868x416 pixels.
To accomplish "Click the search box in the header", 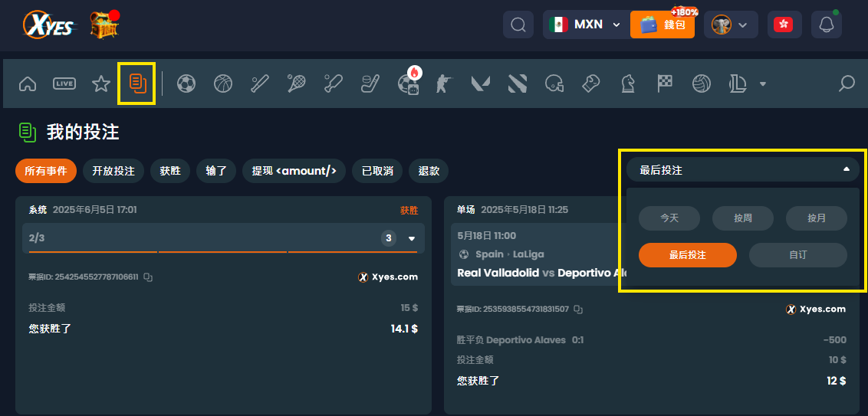I will (x=518, y=25).
